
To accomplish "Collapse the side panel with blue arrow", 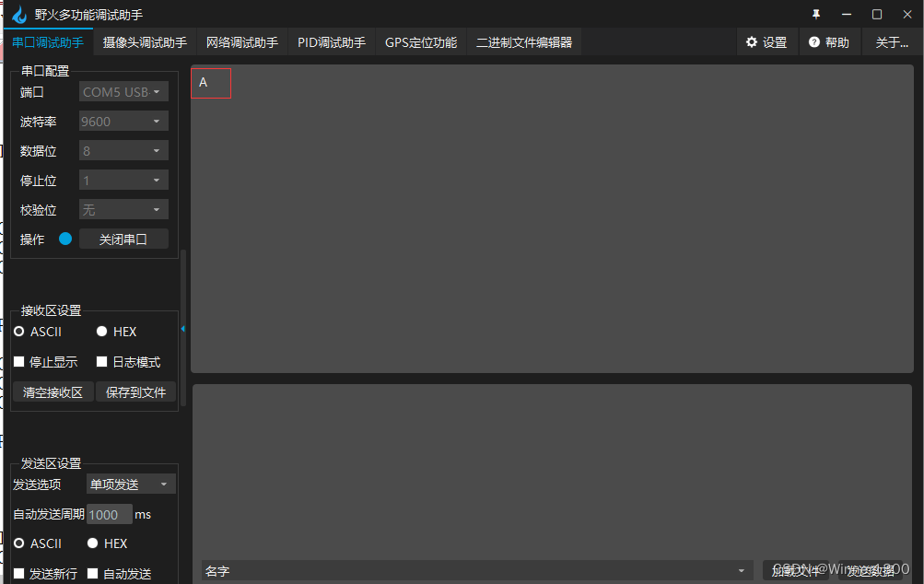I will [x=182, y=329].
